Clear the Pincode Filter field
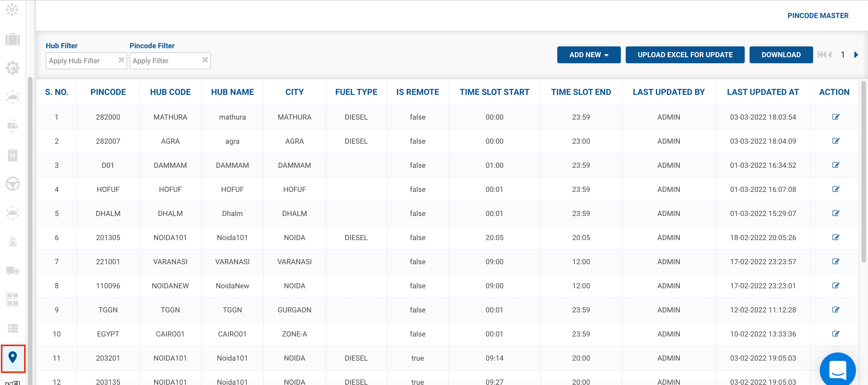The width and height of the screenshot is (868, 385). click(x=205, y=60)
